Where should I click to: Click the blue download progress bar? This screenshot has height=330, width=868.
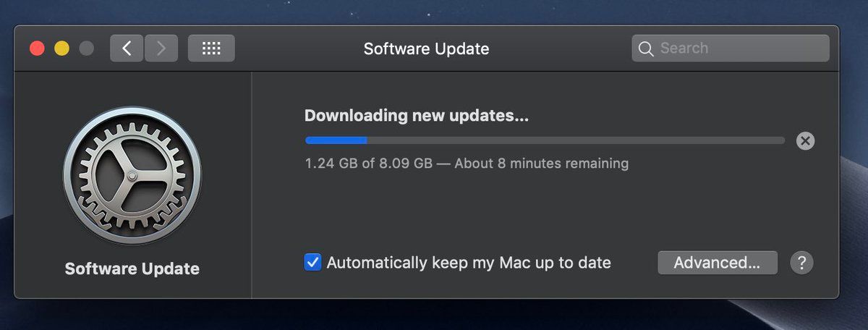[336, 140]
